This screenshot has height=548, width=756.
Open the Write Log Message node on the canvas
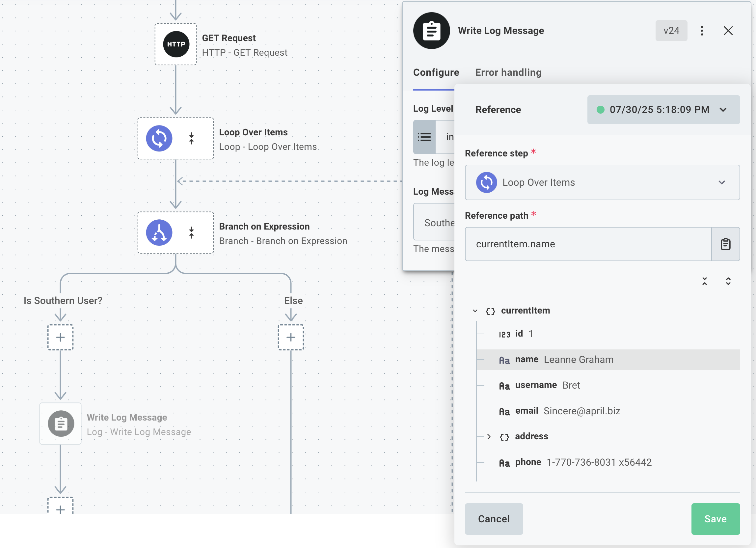[60, 424]
